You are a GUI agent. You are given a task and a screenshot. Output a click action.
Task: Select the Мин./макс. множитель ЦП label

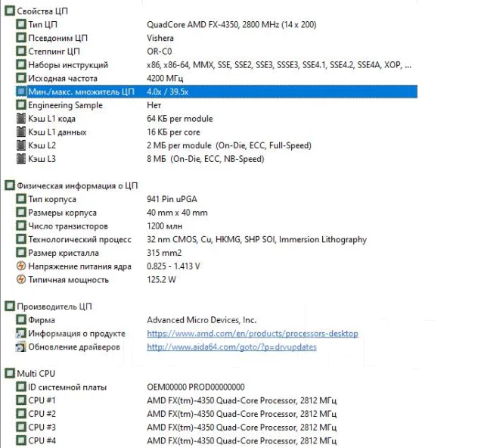tap(82, 92)
